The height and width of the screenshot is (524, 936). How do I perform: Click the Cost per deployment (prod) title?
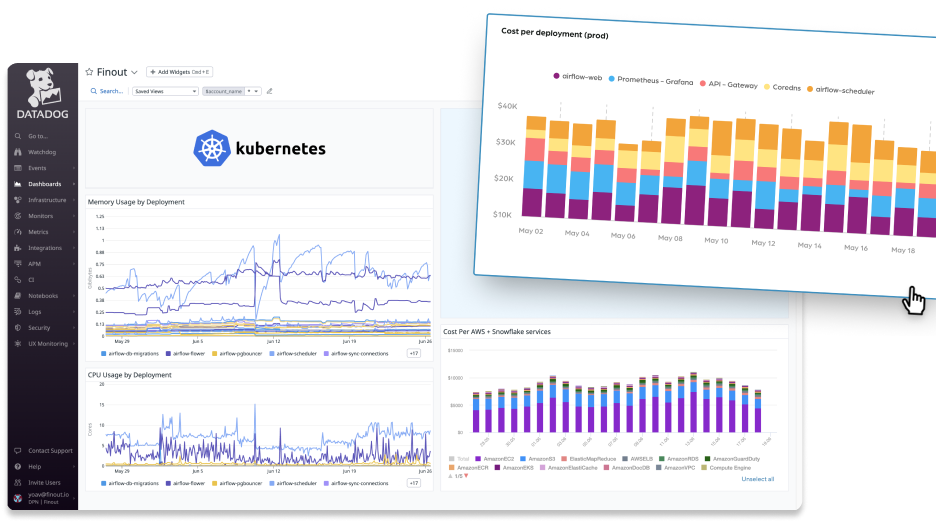pyautogui.click(x=555, y=33)
